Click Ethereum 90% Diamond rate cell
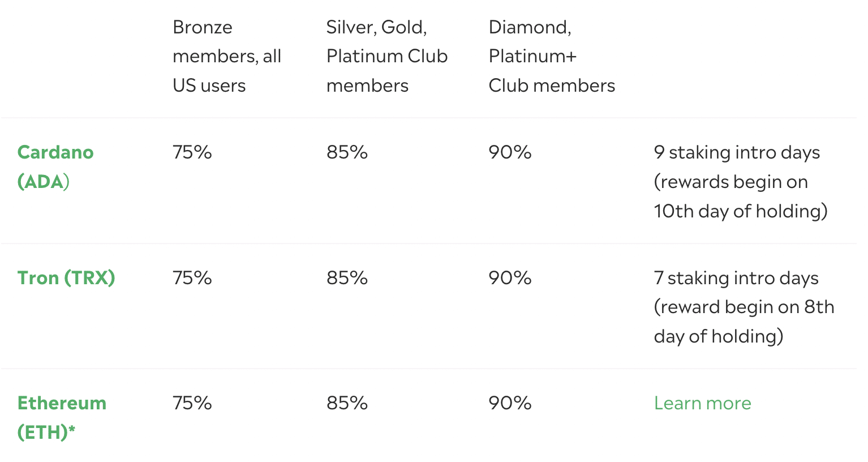 [x=510, y=403]
